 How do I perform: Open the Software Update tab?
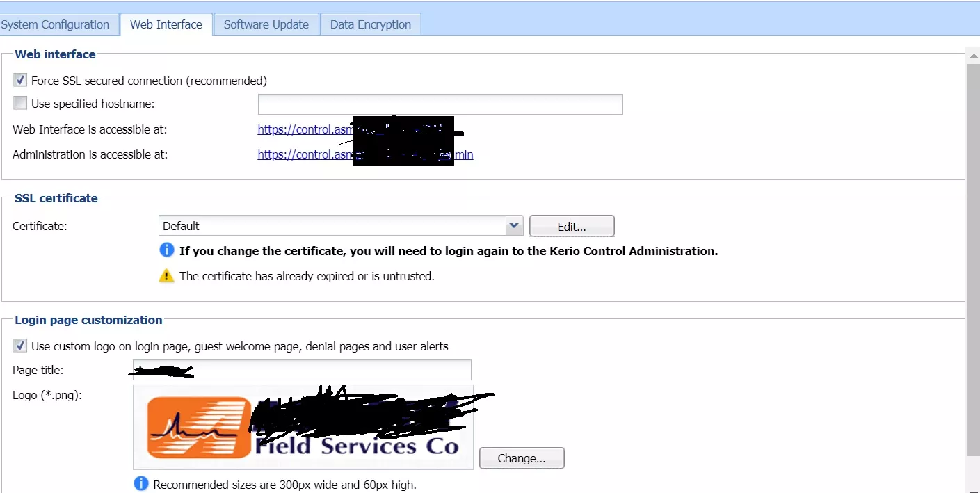pos(266,24)
